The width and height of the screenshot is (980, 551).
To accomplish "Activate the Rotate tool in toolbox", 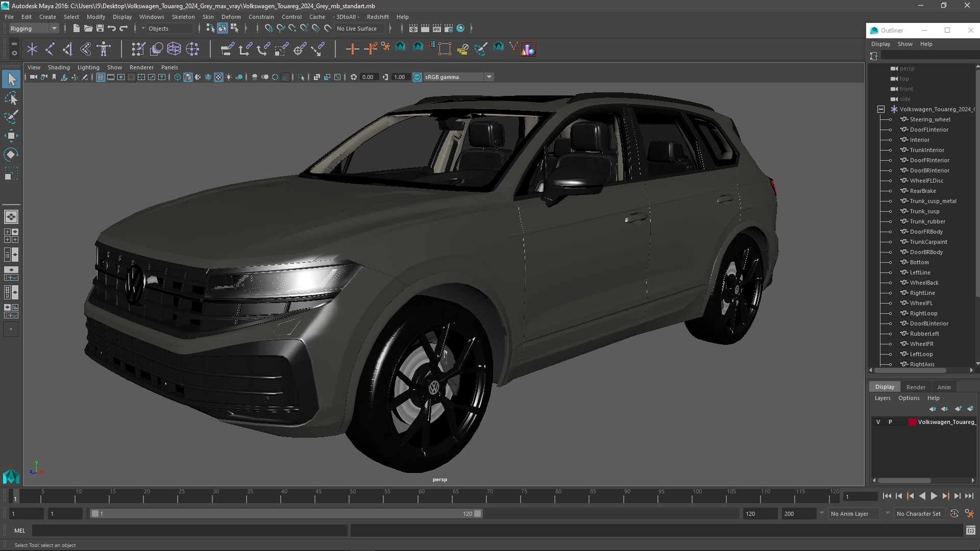I will click(x=11, y=155).
